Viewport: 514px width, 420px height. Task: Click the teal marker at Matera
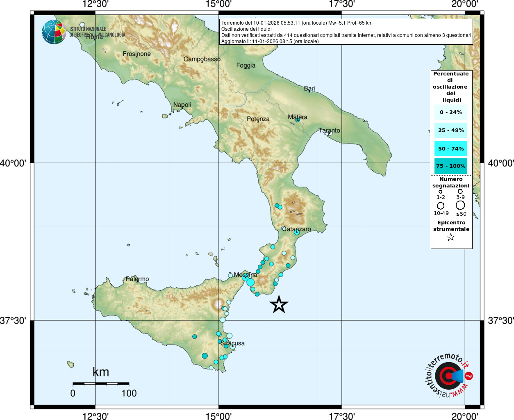pos(298,120)
